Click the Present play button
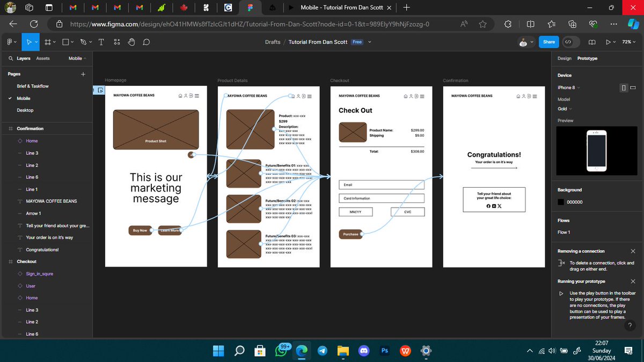Image resolution: width=644 pixels, height=362 pixels. pyautogui.click(x=608, y=42)
